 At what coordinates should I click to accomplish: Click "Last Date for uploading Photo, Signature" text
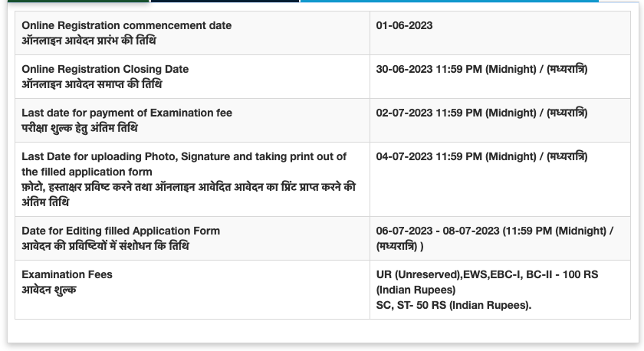click(x=184, y=156)
